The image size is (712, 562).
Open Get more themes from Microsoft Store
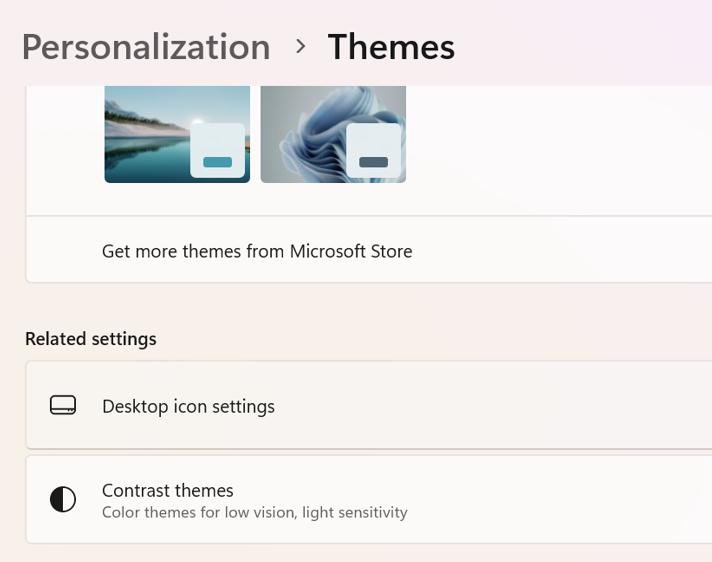pos(257,251)
